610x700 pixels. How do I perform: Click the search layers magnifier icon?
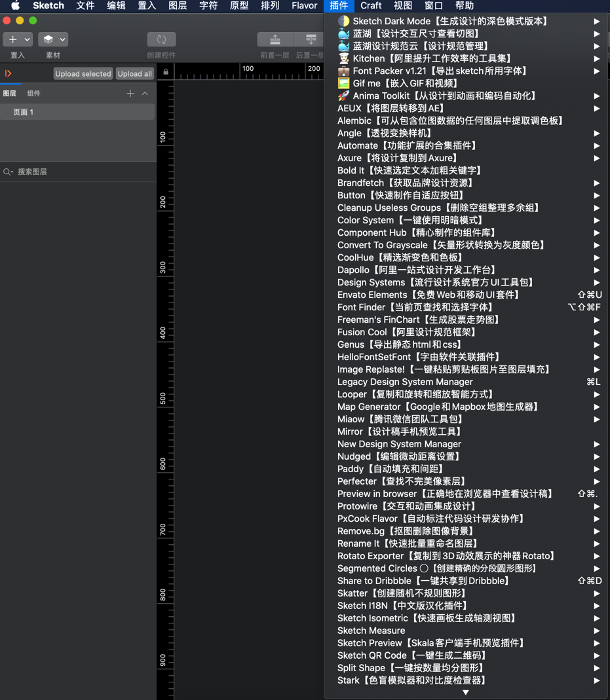pyautogui.click(x=8, y=172)
